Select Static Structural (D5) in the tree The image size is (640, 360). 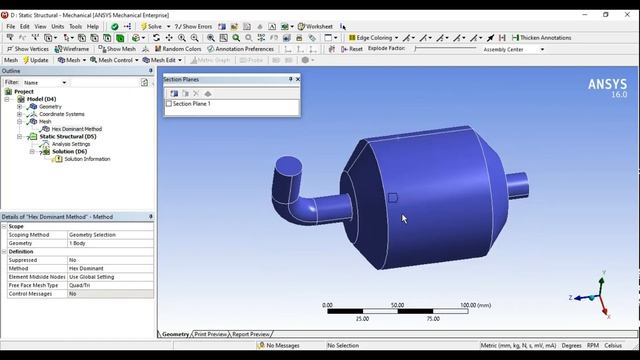[x=68, y=137]
